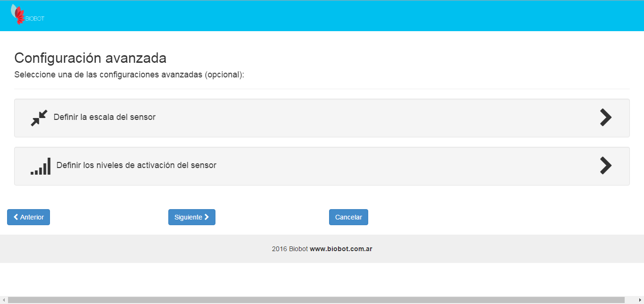Expand the sensor scale row using its right chevron
This screenshot has width=644, height=304.
click(x=605, y=118)
